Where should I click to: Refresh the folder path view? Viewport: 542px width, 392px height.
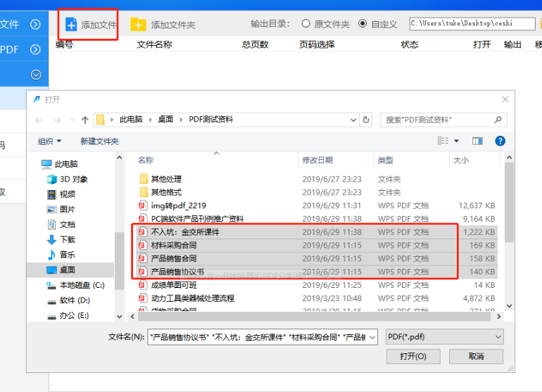(366, 120)
